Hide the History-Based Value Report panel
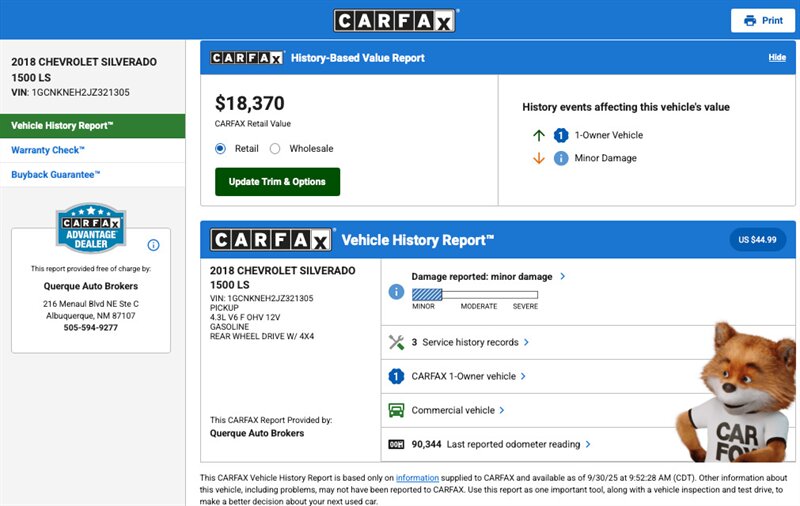Viewport: 800px width, 506px height. 777,58
